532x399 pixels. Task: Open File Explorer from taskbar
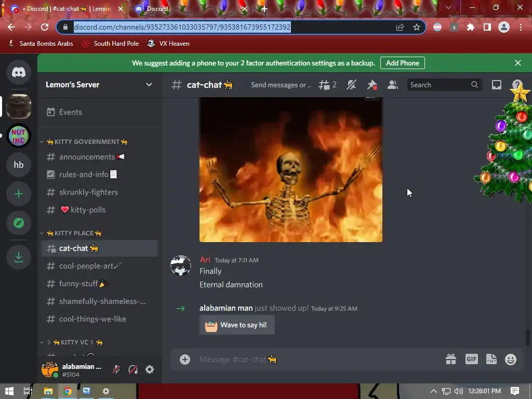(x=48, y=391)
